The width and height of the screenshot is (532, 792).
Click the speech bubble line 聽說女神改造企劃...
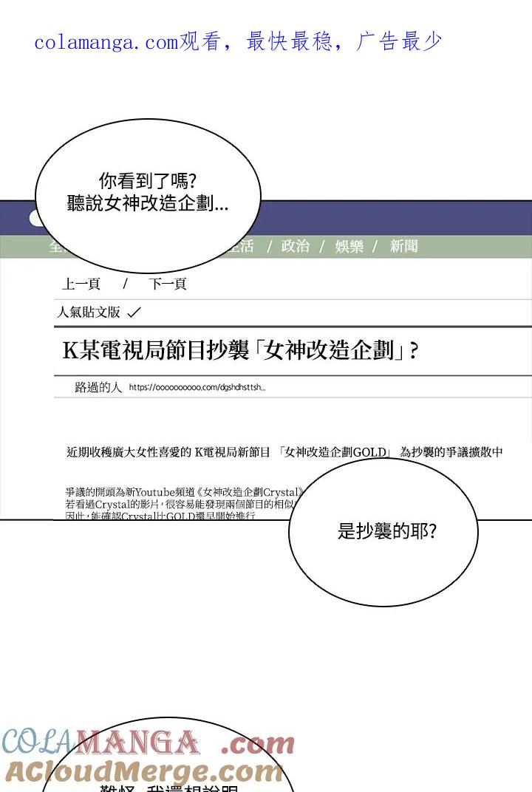148,203
